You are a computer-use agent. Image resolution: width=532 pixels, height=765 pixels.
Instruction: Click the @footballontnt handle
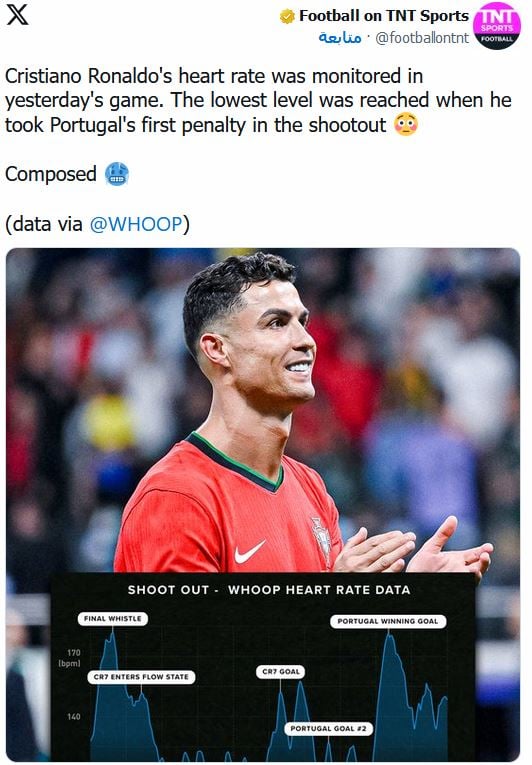[x=422, y=38]
